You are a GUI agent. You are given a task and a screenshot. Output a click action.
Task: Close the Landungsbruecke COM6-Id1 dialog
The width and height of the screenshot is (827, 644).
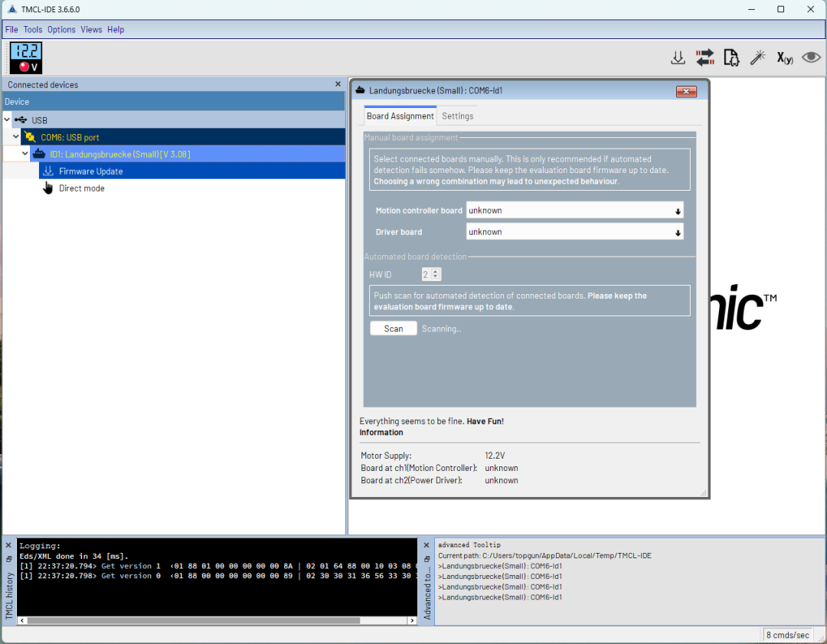coord(686,91)
